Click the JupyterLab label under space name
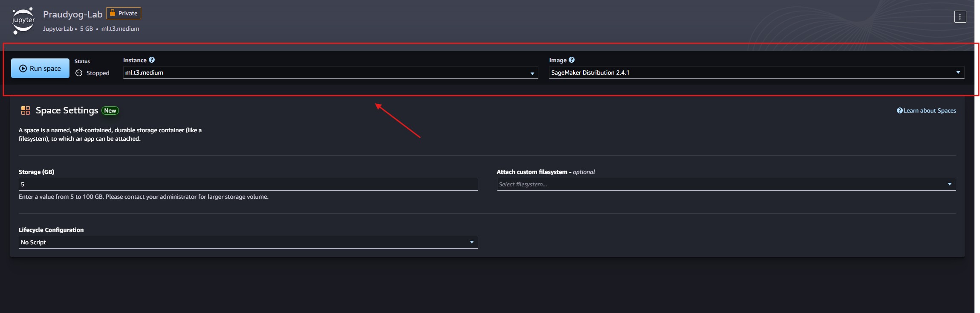Image resolution: width=980 pixels, height=313 pixels. coord(58,29)
